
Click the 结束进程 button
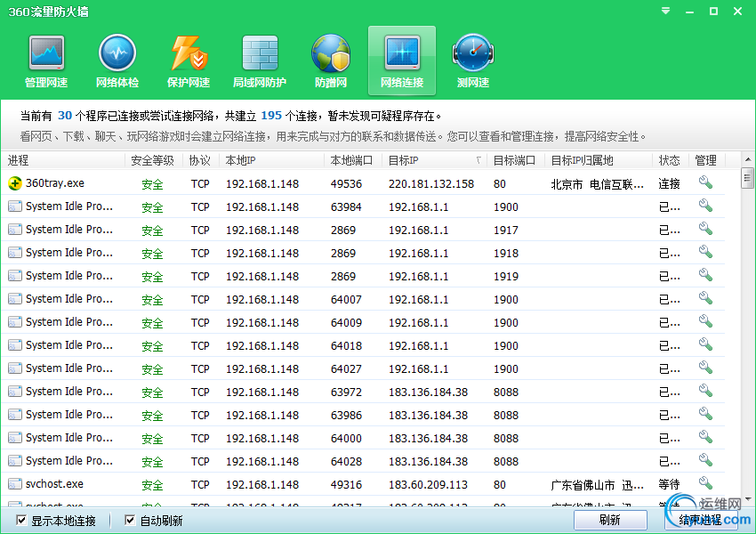700,520
